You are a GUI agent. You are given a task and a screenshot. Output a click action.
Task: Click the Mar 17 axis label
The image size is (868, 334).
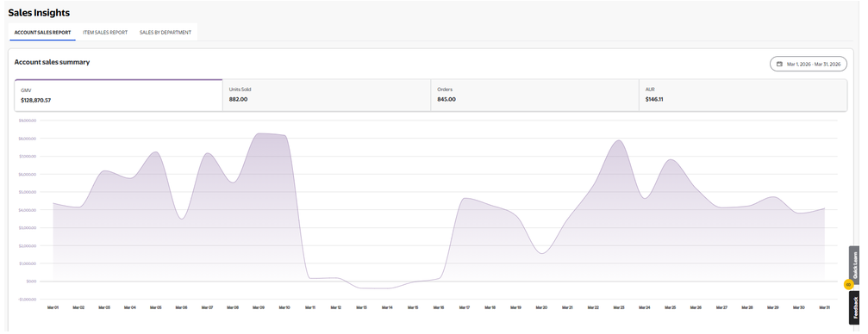pyautogui.click(x=465, y=307)
